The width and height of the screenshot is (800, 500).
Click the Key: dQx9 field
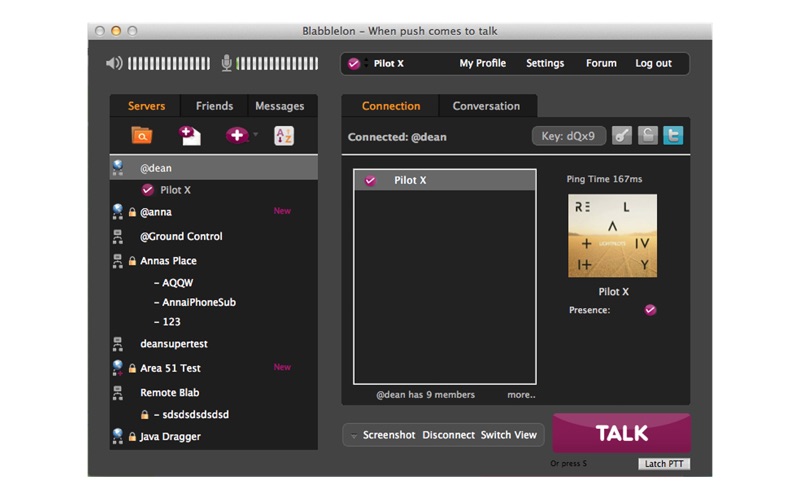point(568,136)
